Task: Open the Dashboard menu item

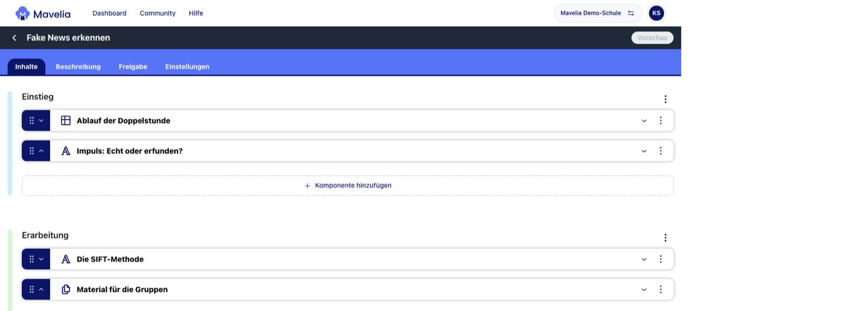Action: click(110, 13)
